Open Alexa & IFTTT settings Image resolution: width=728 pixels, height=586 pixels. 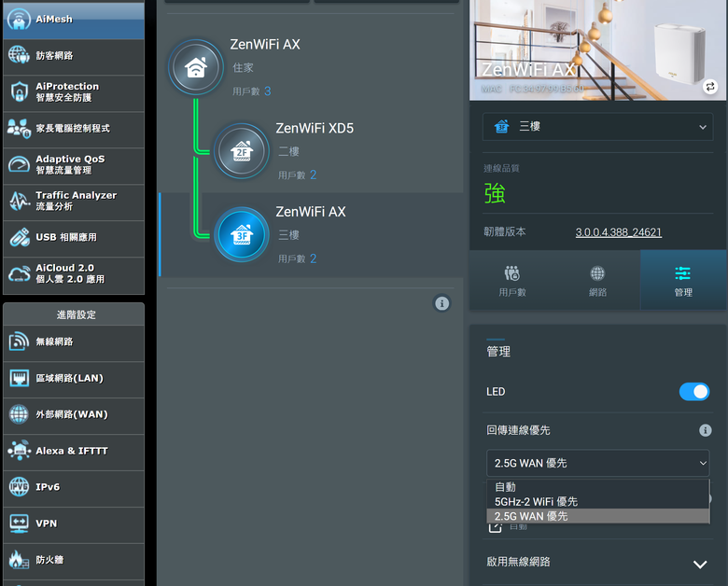click(74, 452)
